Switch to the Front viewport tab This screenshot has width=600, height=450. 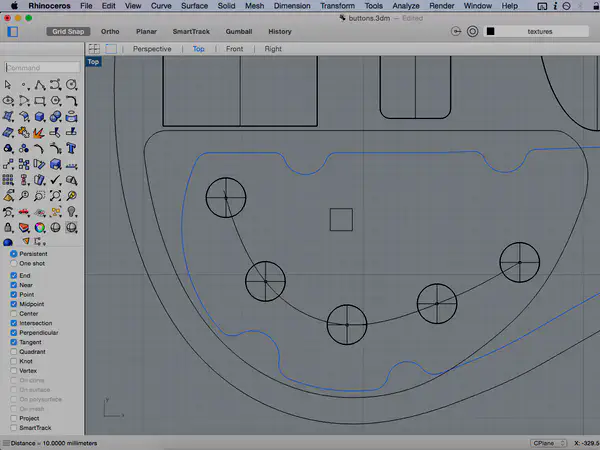tap(234, 49)
